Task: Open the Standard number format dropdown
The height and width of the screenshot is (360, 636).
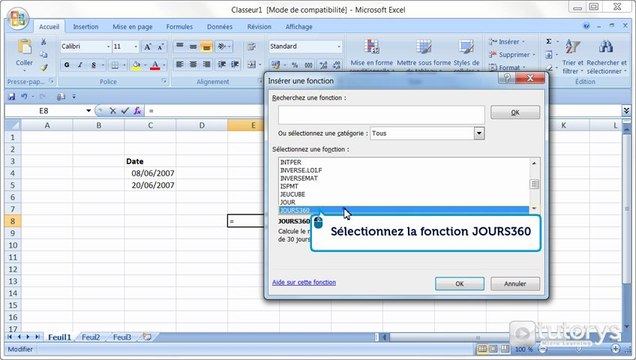Action: [339, 47]
